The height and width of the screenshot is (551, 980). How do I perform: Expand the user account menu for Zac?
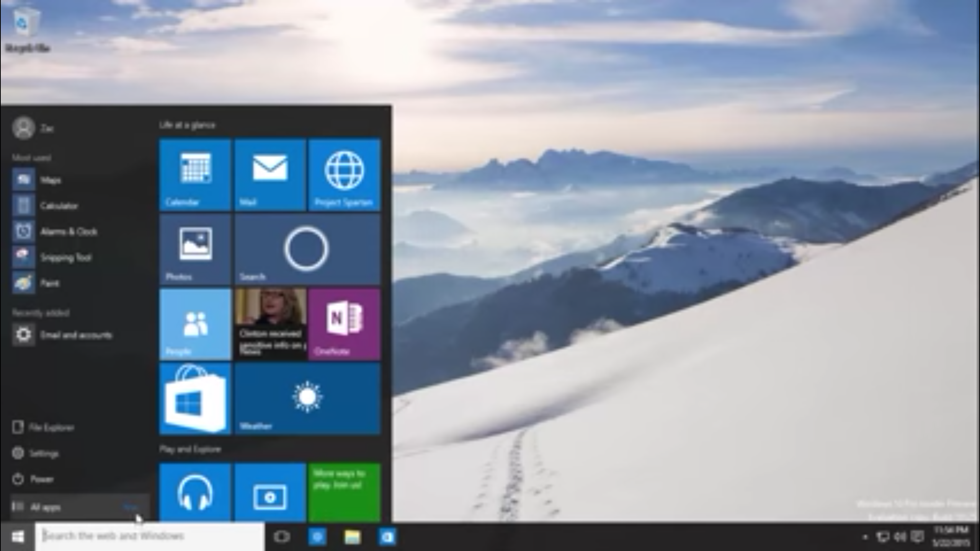[x=33, y=128]
